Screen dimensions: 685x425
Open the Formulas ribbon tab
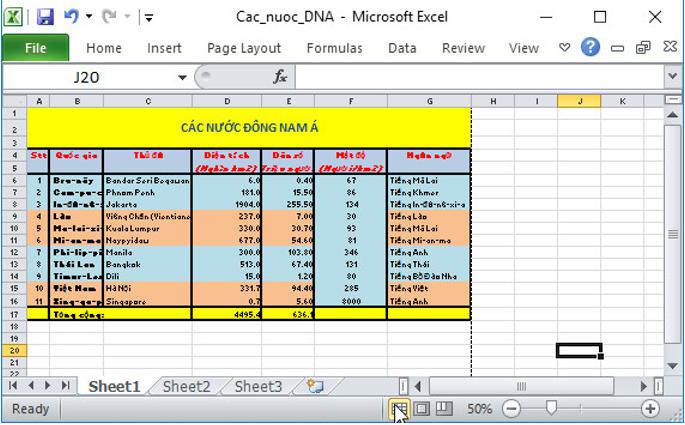tap(334, 48)
